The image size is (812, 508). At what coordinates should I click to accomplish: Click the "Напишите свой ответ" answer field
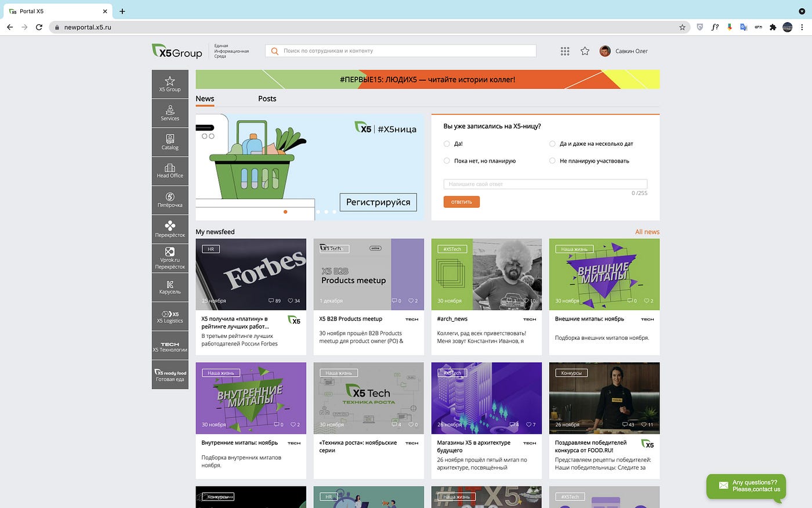point(545,184)
